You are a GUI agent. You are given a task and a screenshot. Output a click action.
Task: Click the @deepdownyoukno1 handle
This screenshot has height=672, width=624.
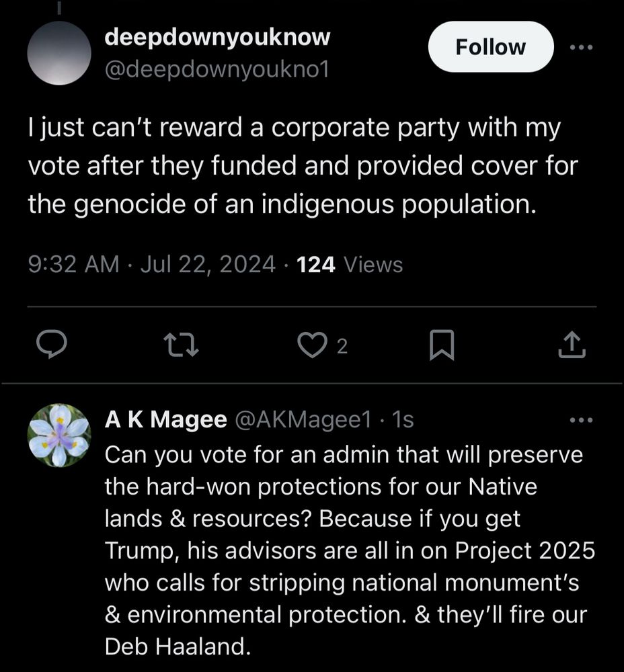click(217, 69)
